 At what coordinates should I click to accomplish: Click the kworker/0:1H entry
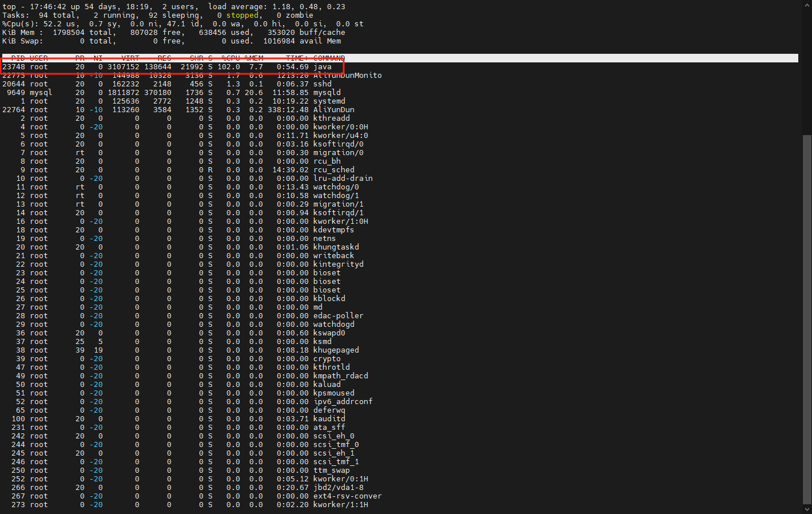point(341,479)
